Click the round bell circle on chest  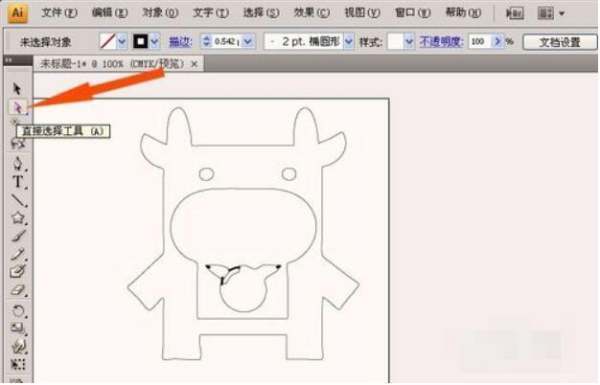[x=243, y=289]
